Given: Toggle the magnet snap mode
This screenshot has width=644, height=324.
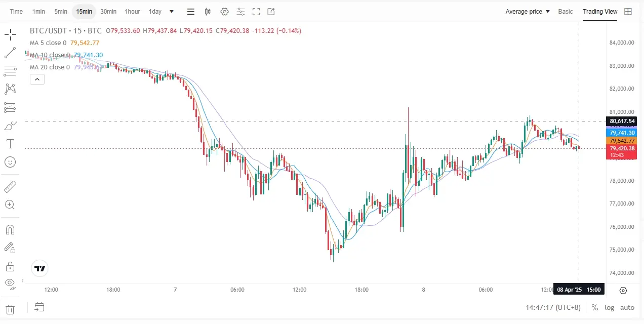Looking at the screenshot, I should tap(10, 229).
